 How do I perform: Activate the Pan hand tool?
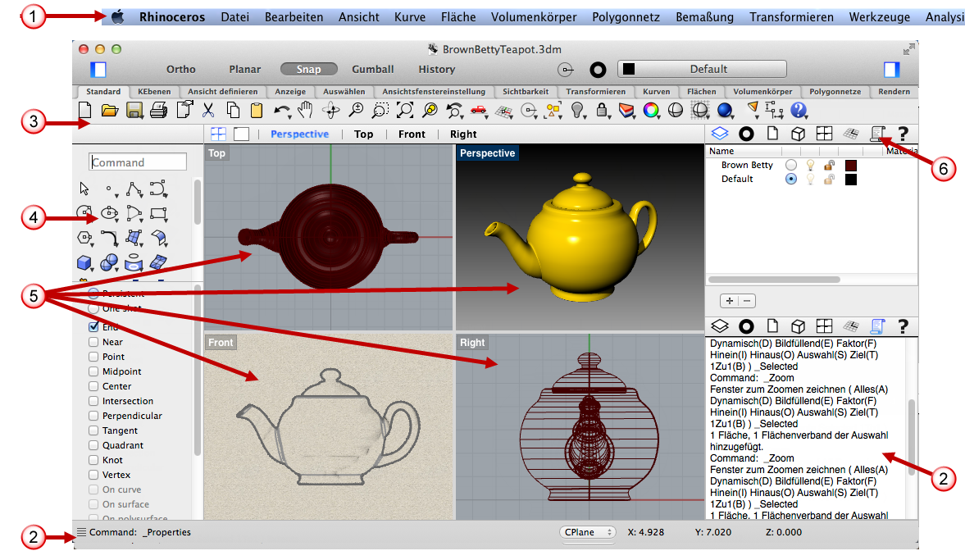305,111
